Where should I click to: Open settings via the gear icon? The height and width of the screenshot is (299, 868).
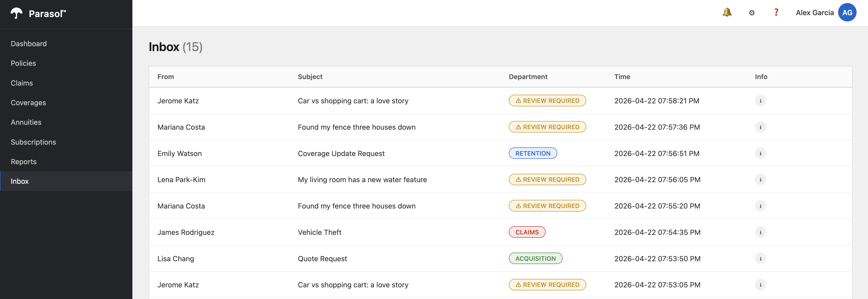coord(751,13)
